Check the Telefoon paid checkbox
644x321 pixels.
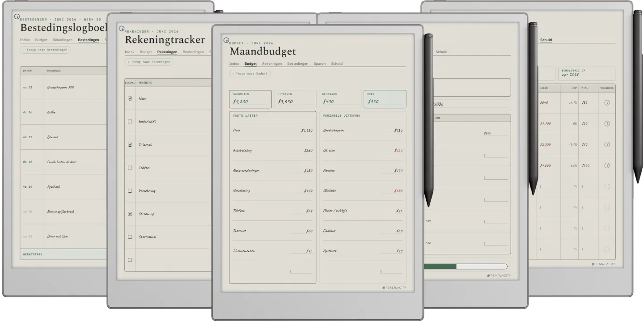click(x=130, y=168)
